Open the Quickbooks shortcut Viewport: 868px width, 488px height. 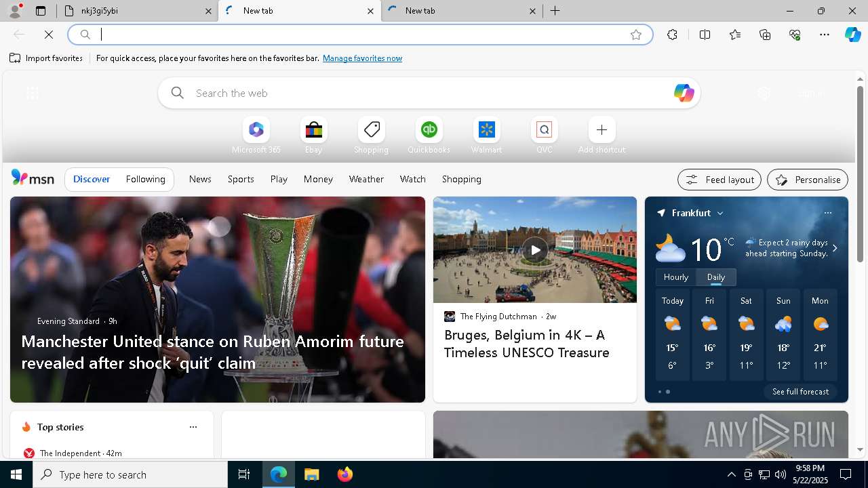(429, 136)
